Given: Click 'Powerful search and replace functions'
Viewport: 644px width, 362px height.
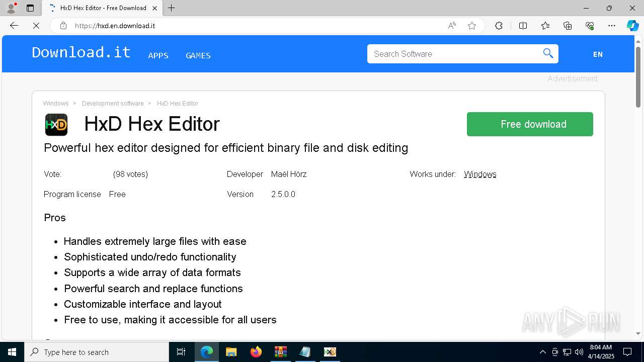Looking at the screenshot, I should tap(153, 289).
